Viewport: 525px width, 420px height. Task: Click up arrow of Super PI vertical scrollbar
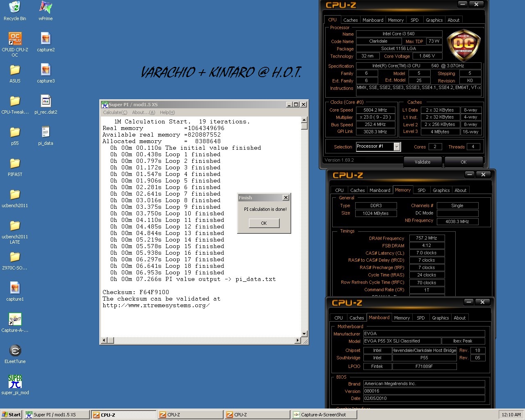304,120
